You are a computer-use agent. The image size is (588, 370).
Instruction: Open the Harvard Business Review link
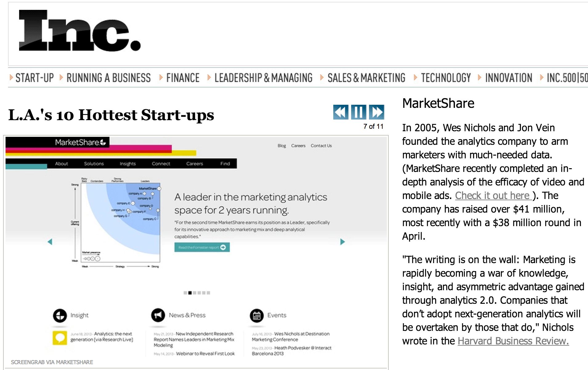point(513,341)
